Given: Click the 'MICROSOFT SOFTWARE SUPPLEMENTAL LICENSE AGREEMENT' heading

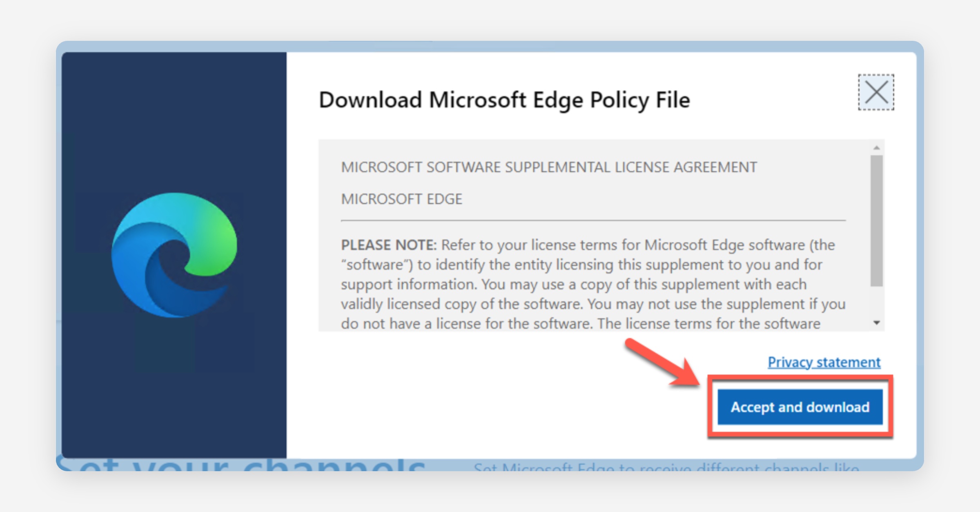Looking at the screenshot, I should point(549,167).
